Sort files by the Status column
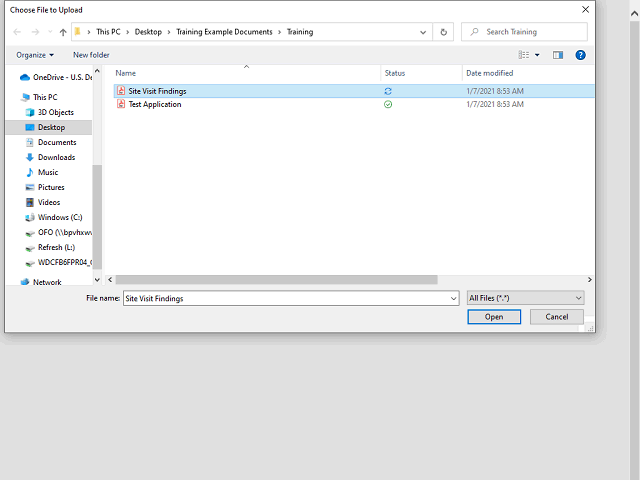The image size is (640, 480). pos(395,73)
